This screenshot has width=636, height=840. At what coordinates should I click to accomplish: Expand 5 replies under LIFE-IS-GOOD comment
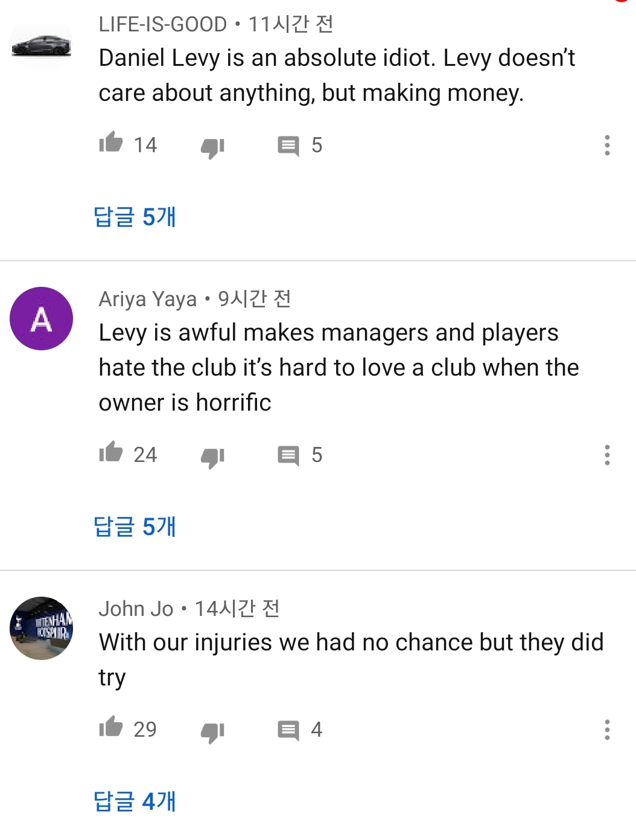[135, 217]
